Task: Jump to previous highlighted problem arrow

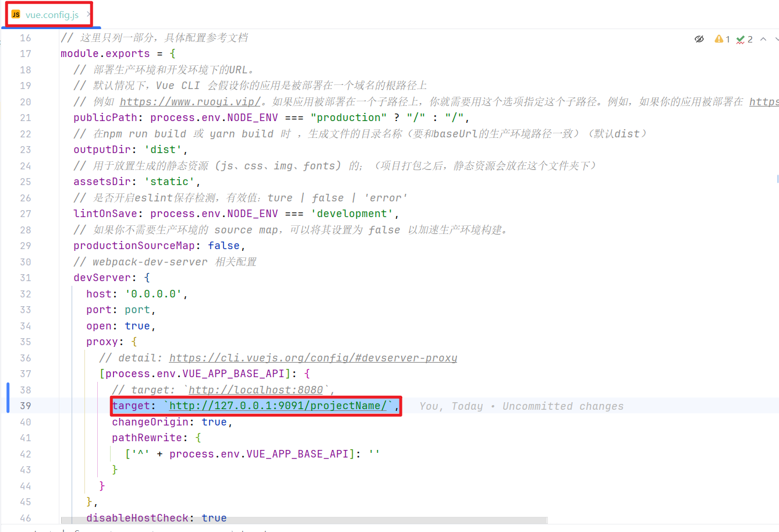Action: coord(763,39)
